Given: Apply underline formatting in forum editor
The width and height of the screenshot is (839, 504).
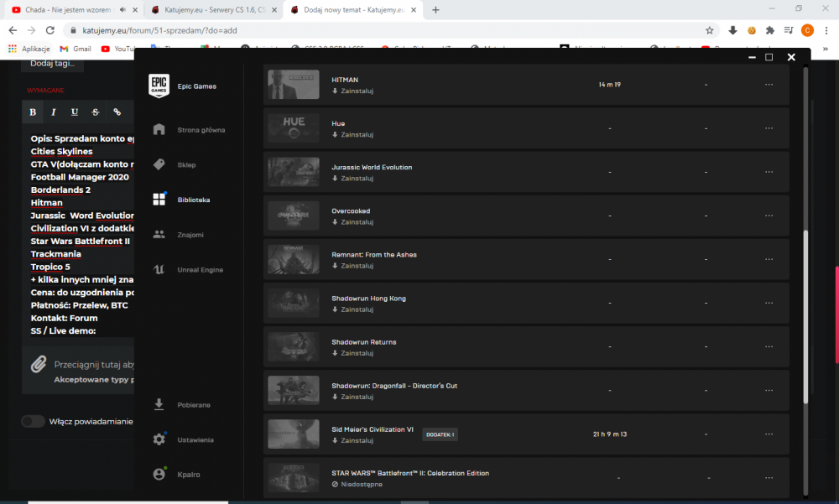Looking at the screenshot, I should point(75,112).
